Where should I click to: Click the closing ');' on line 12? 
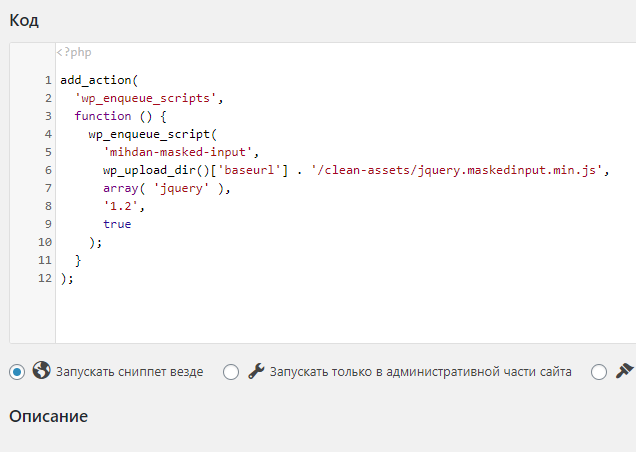pos(67,278)
